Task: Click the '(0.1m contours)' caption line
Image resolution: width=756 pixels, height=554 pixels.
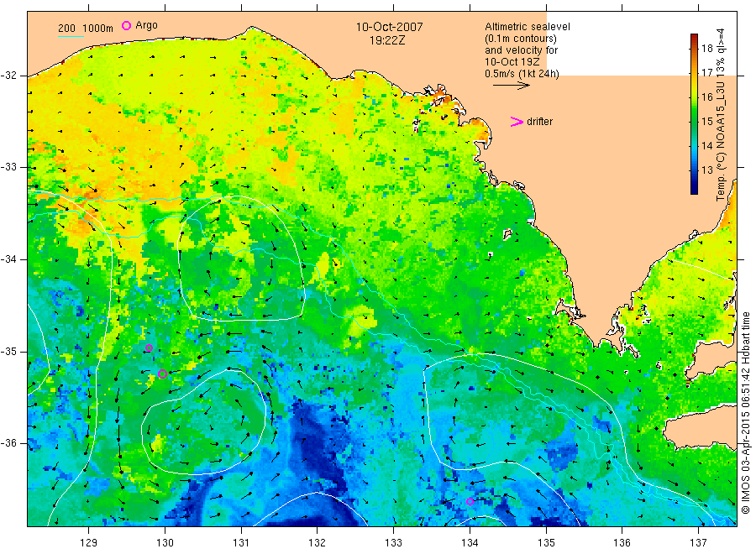Action: pos(520,39)
